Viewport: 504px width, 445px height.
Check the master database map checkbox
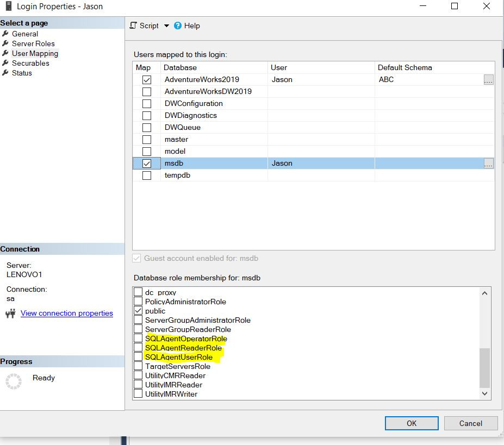coord(147,140)
